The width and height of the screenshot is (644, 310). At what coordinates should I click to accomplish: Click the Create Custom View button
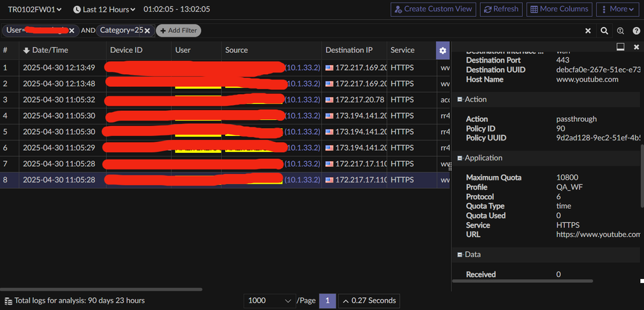pos(433,9)
